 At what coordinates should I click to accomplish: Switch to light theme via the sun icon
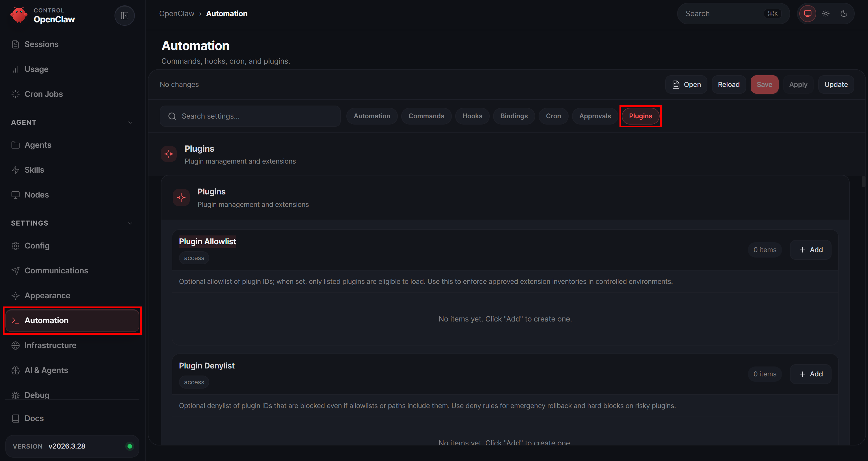(x=826, y=14)
